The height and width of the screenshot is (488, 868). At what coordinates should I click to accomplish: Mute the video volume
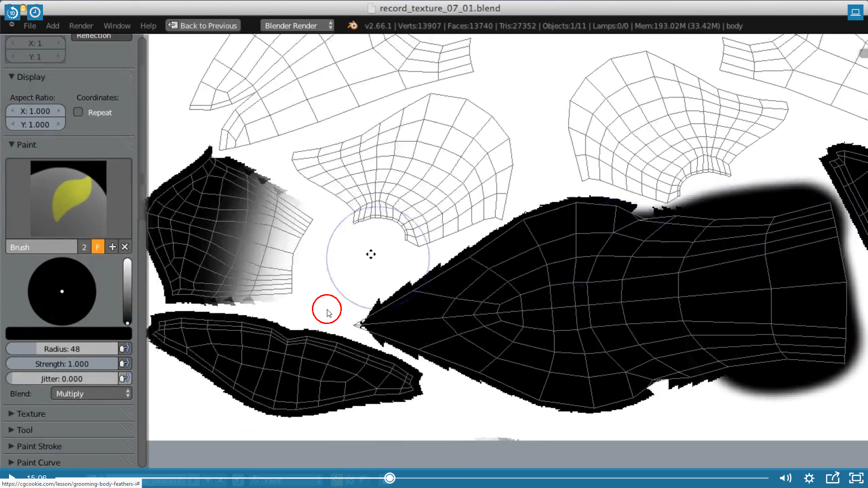(x=786, y=478)
